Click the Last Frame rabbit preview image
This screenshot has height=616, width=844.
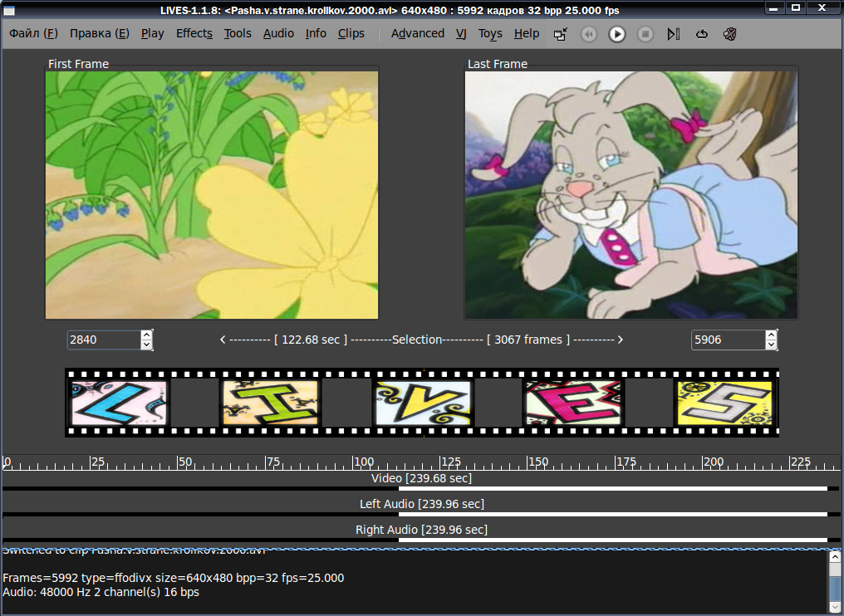[631, 195]
